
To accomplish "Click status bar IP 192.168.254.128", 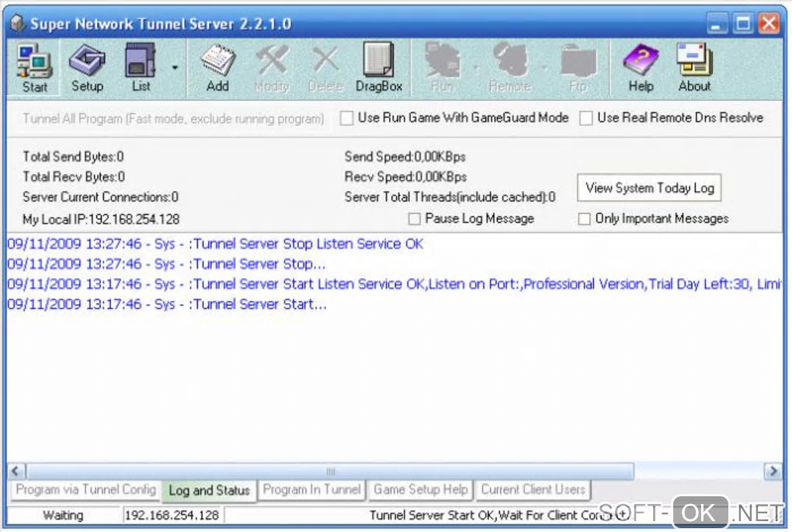I will coord(172,516).
